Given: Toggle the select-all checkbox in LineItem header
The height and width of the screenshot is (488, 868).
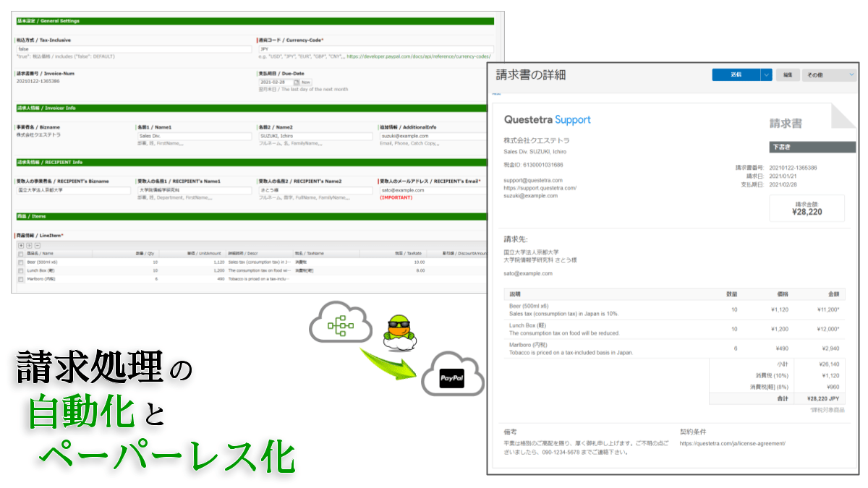Looking at the screenshot, I should coord(20,254).
